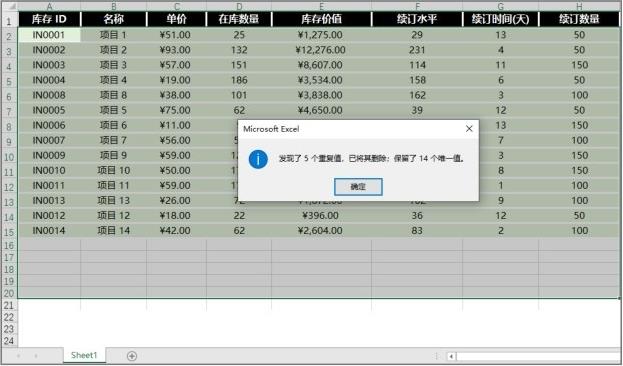Select the row 21 header

coord(9,305)
